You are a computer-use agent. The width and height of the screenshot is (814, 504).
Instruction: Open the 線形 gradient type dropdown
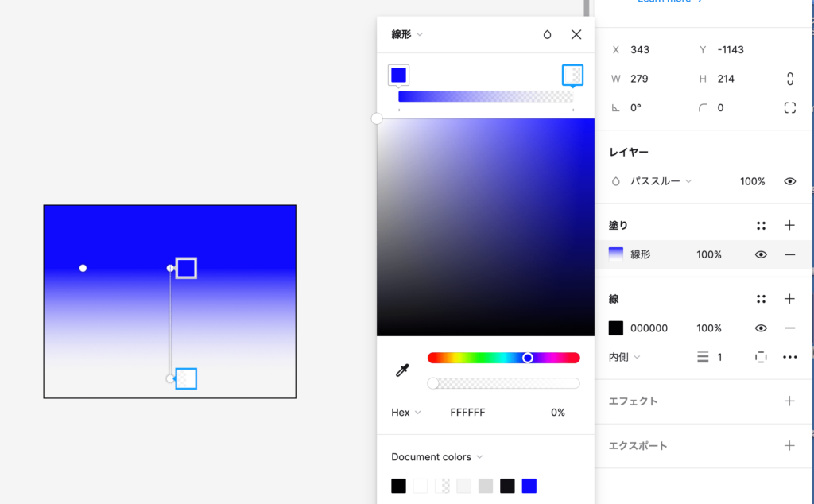407,34
